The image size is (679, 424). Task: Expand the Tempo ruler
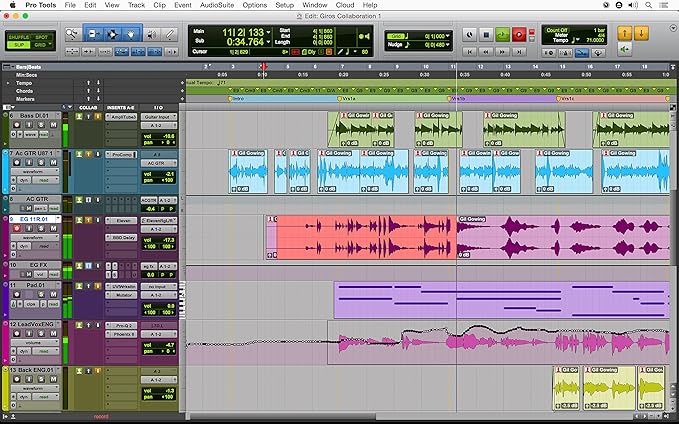click(x=7, y=82)
